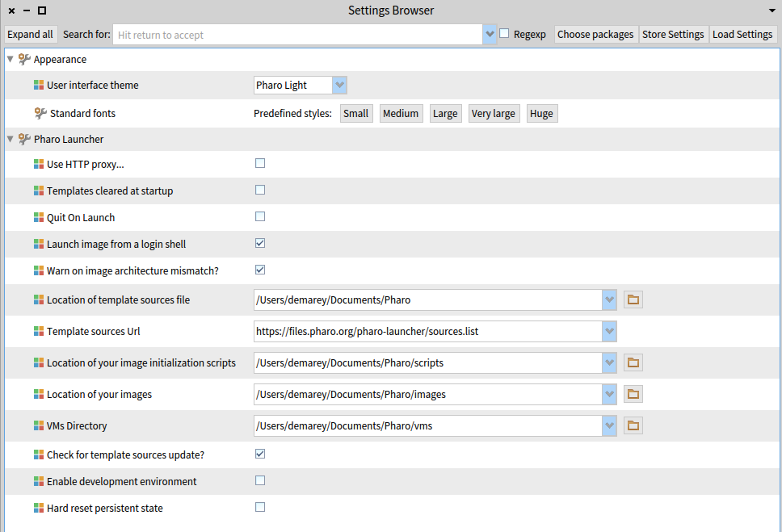This screenshot has height=532, width=782.
Task: Click the Location of your images icon
Action: click(x=39, y=394)
